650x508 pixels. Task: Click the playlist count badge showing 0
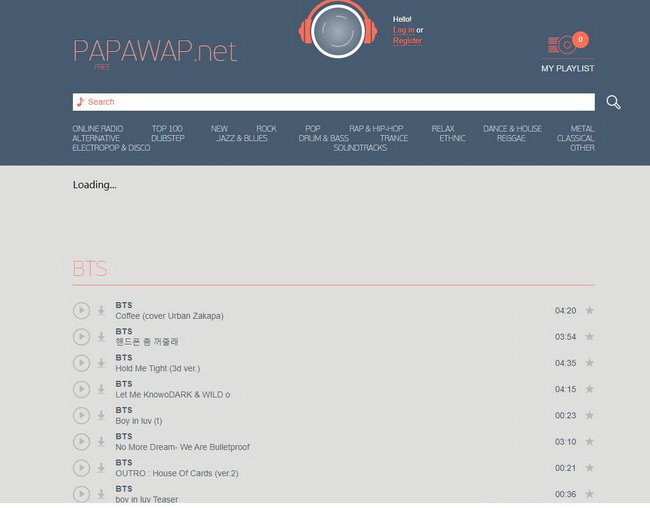[580, 39]
